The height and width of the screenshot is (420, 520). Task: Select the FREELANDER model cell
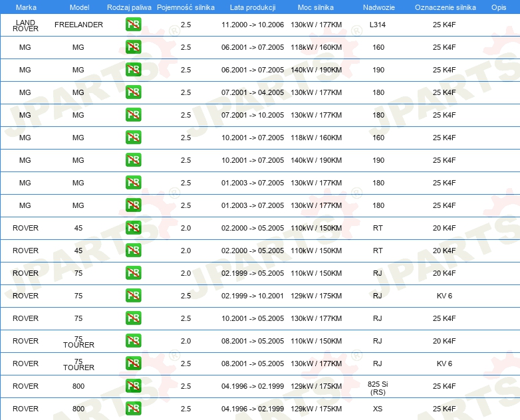tap(78, 25)
